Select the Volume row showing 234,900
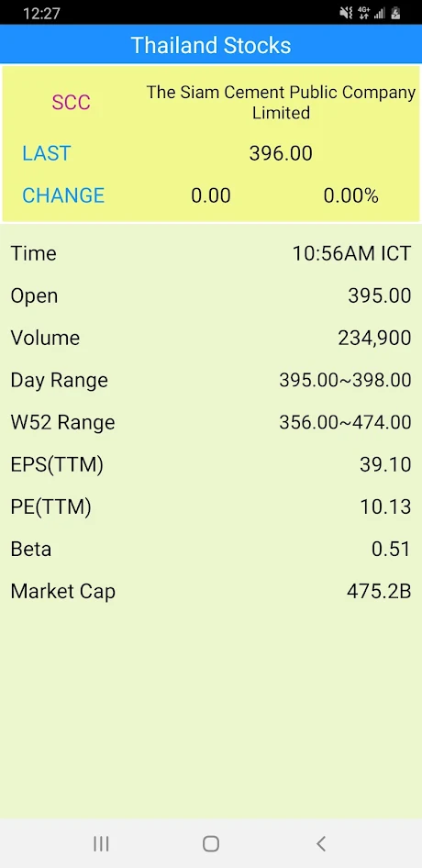This screenshot has width=422, height=868. coord(211,338)
